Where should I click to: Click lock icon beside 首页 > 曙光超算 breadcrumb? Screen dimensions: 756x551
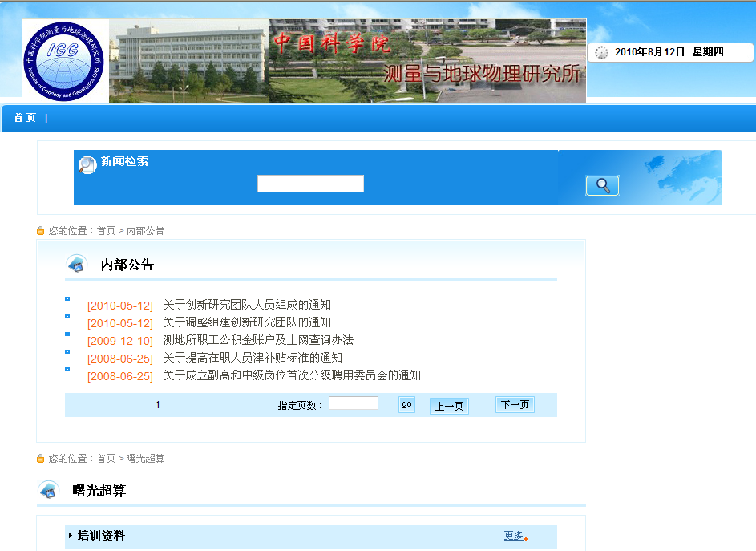click(41, 458)
